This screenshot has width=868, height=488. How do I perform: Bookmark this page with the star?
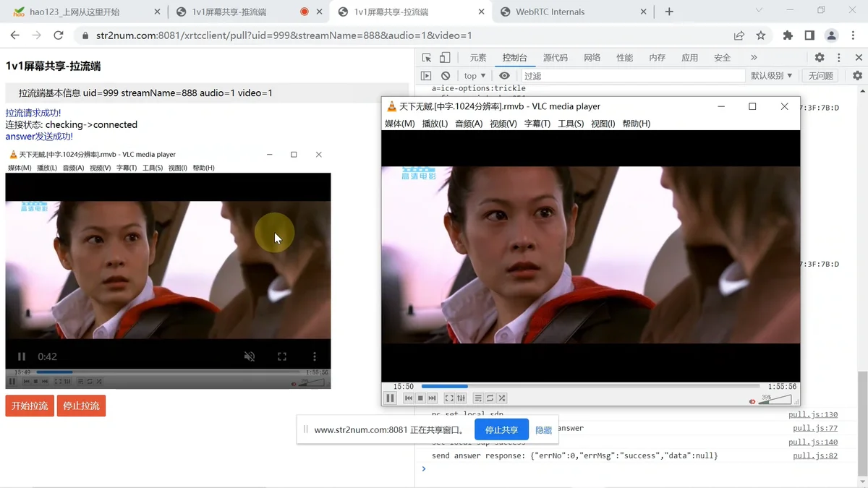coord(761,35)
